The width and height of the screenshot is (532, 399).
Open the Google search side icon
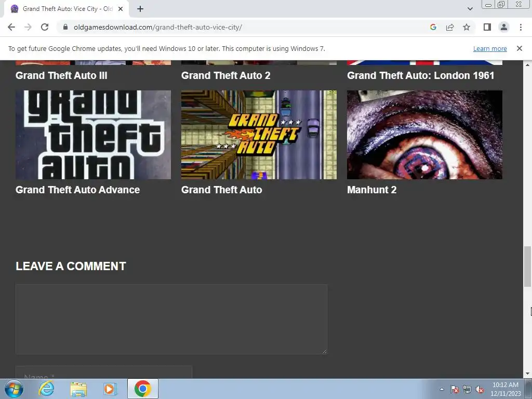tap(433, 27)
